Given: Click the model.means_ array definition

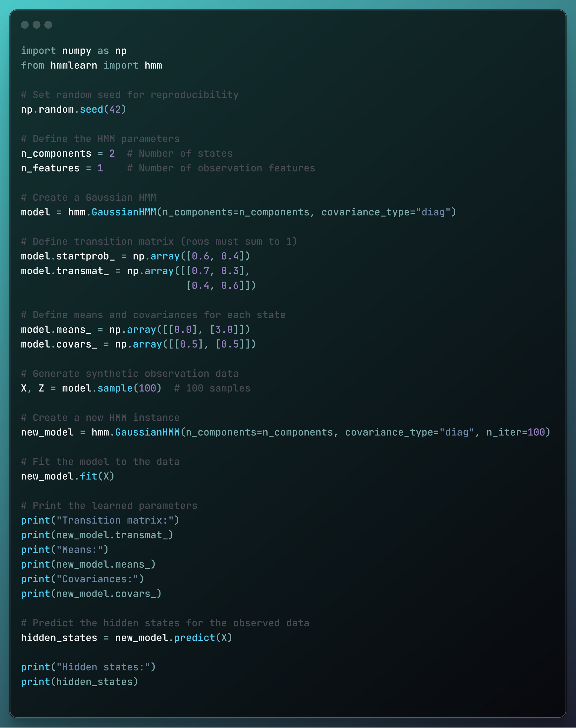Looking at the screenshot, I should [x=135, y=329].
